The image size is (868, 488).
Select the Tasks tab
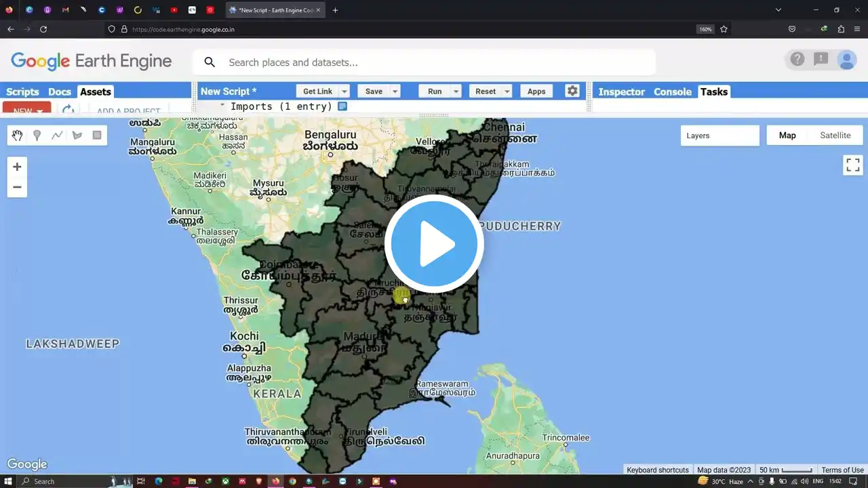coord(714,91)
